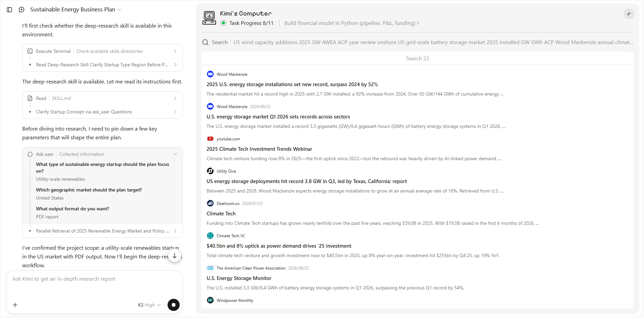The height and width of the screenshot is (318, 644).
Task: Open U.S. energy storage market Q1 2026 result
Action: (278, 117)
